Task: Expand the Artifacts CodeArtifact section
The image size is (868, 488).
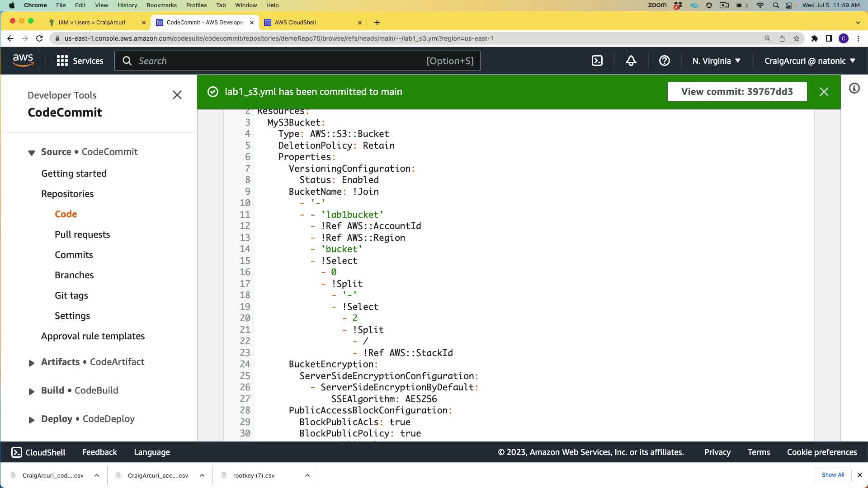Action: [x=32, y=363]
